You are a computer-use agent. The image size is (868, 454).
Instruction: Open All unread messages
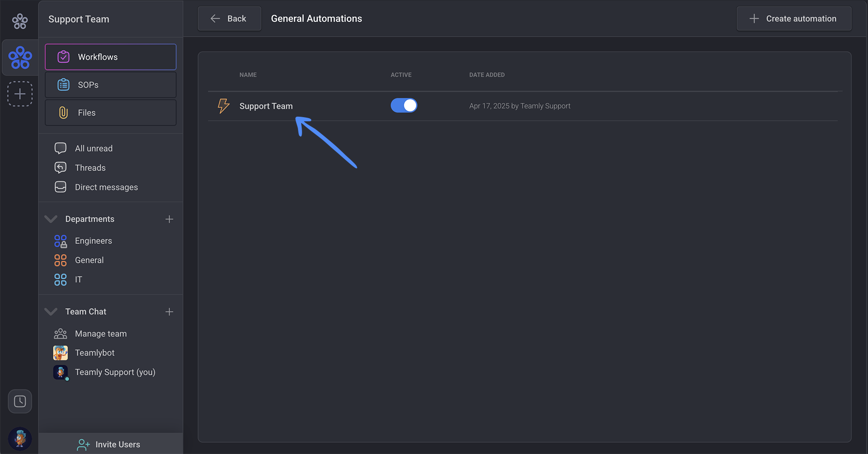[93, 148]
